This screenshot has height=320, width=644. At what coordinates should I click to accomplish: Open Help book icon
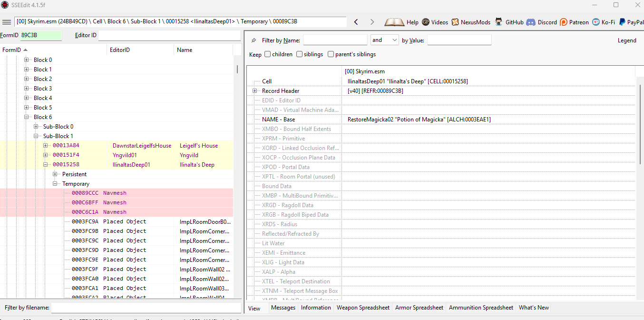point(394,22)
